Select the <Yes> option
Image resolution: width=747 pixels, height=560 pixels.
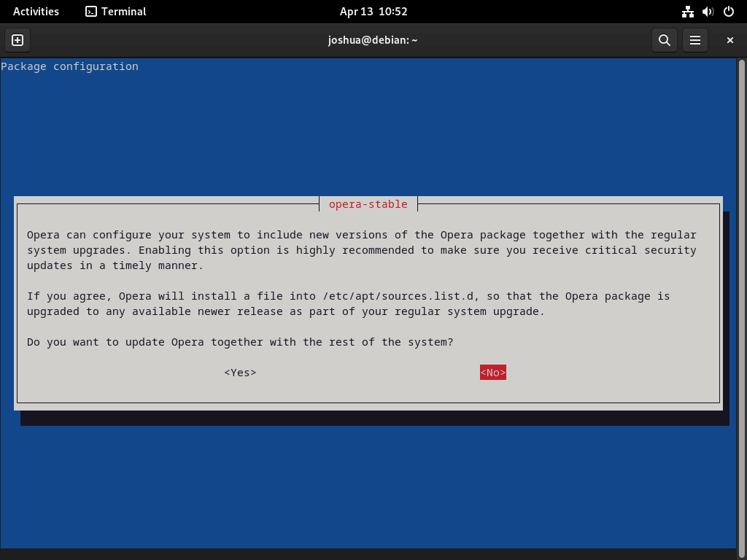(x=240, y=373)
